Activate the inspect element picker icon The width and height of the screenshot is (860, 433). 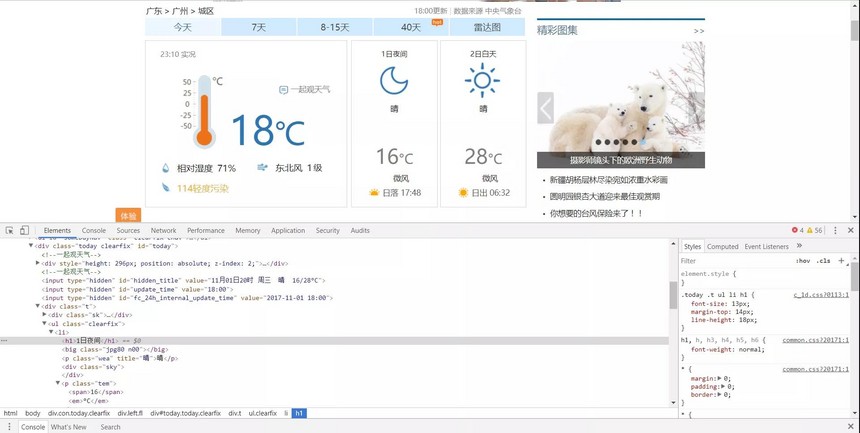point(8,230)
